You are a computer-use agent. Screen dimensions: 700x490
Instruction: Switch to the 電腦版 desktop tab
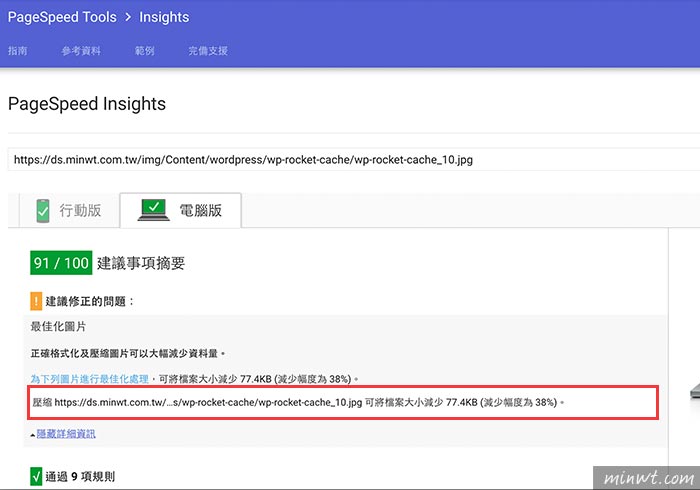(180, 210)
